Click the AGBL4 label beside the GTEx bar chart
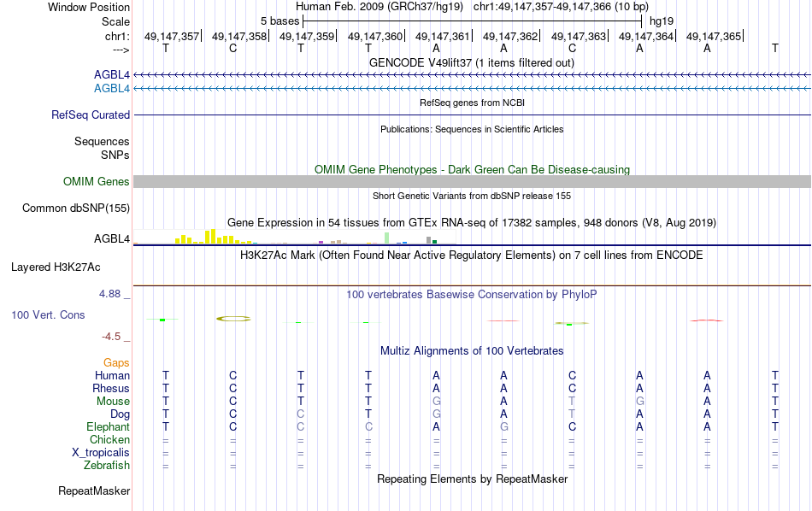 (x=112, y=238)
